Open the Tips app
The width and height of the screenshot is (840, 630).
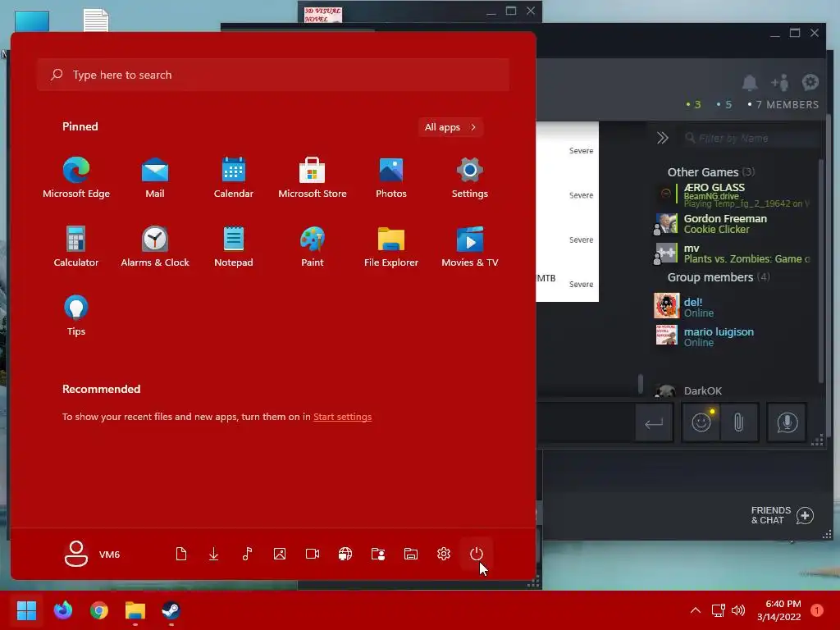click(x=76, y=316)
